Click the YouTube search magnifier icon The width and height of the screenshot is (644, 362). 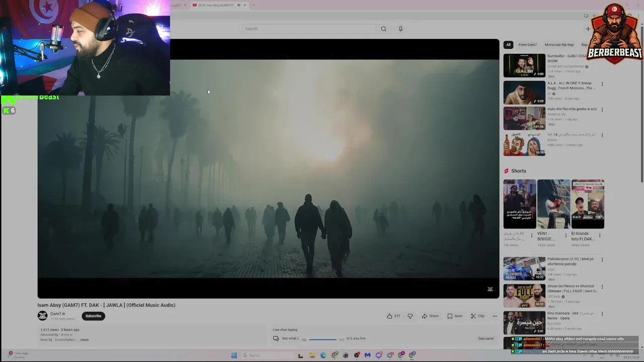tap(383, 29)
